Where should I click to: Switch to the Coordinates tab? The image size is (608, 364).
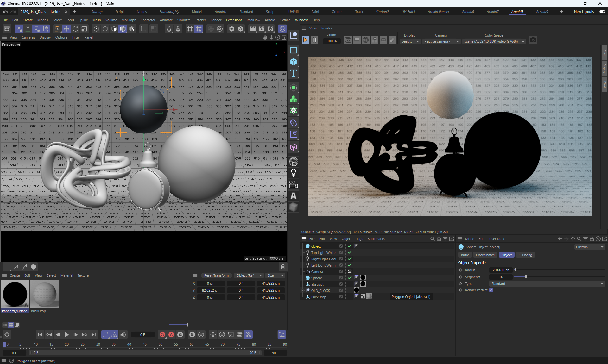(x=485, y=255)
